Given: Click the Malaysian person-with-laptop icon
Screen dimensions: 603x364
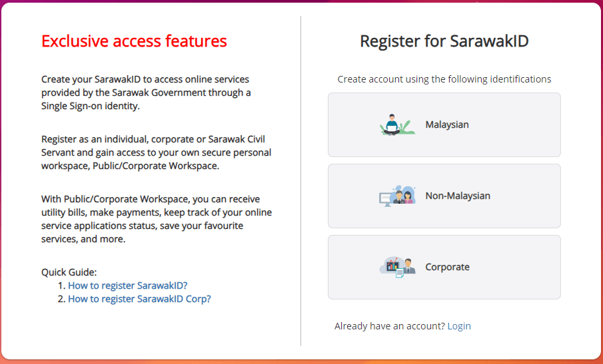Looking at the screenshot, I should coord(397,124).
